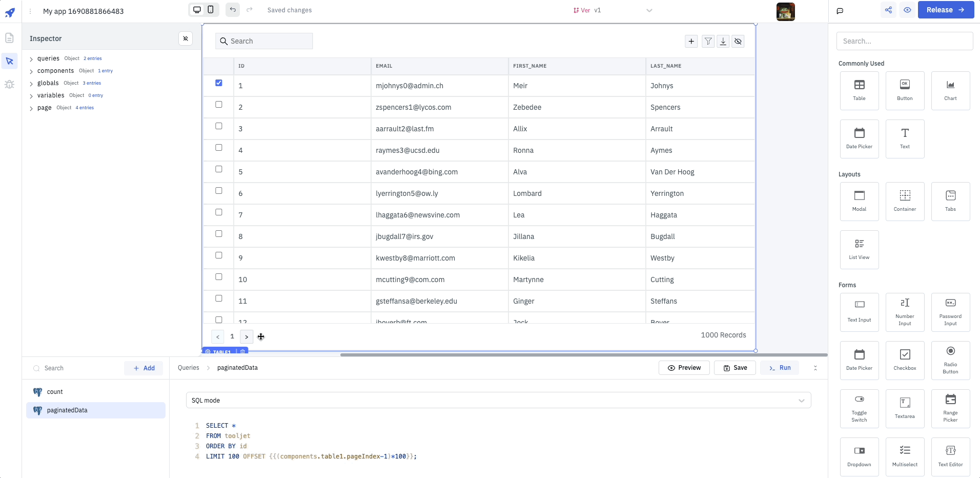Run the paginatedData query

tap(780, 368)
